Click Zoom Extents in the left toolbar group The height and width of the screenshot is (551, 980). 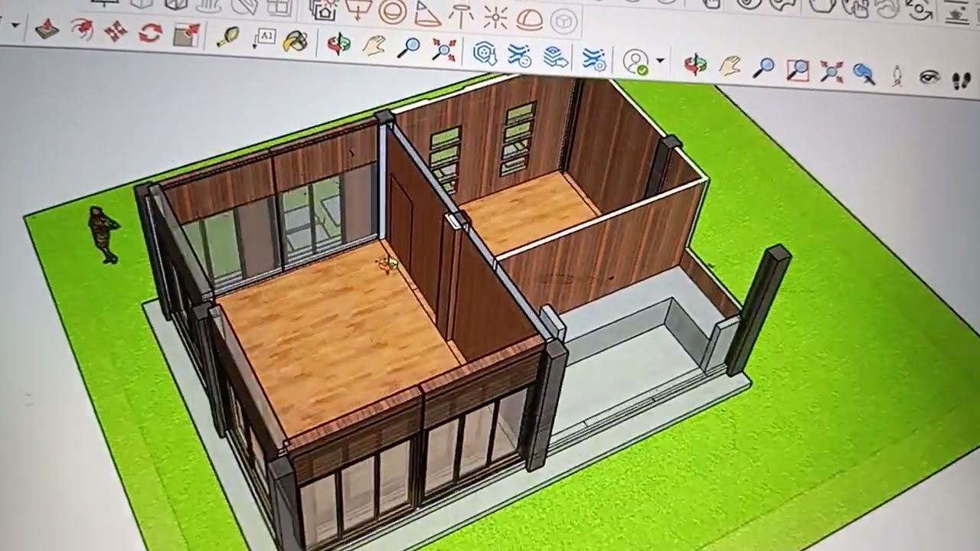point(443,50)
